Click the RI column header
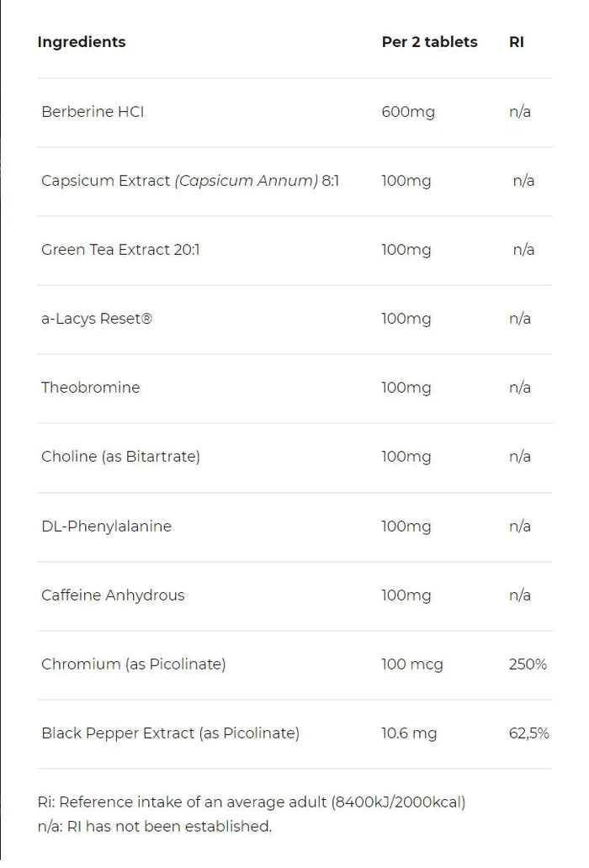Screen dimensions: 589x868 [517, 42]
